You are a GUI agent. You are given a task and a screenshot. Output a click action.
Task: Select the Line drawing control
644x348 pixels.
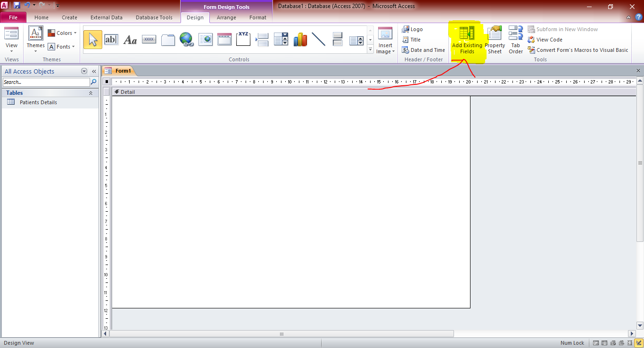319,39
